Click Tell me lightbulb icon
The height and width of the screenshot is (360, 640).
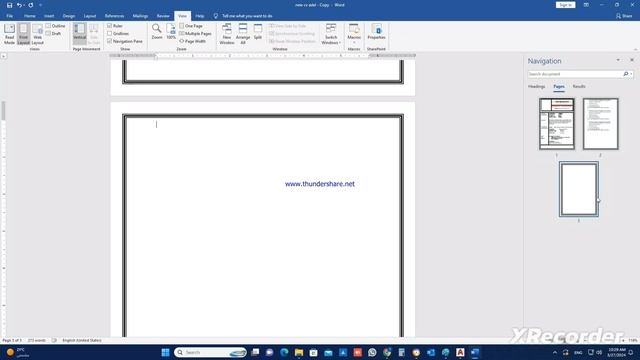[216, 16]
